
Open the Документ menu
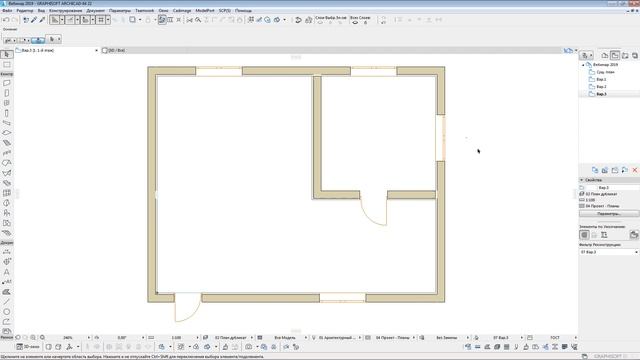tap(96, 10)
